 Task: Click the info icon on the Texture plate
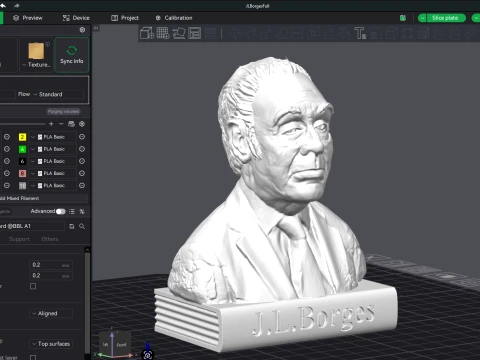(48, 44)
